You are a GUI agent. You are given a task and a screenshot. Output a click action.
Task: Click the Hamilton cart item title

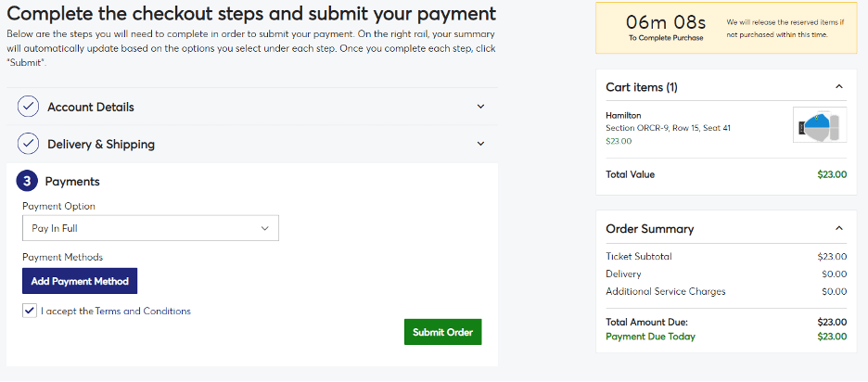pos(623,116)
